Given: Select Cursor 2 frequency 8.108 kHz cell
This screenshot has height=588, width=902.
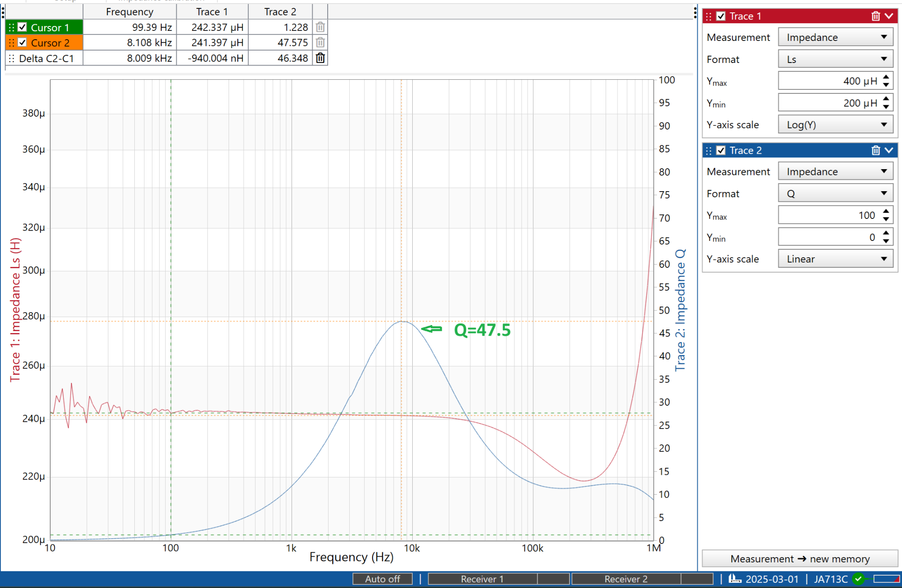Looking at the screenshot, I should coord(129,43).
